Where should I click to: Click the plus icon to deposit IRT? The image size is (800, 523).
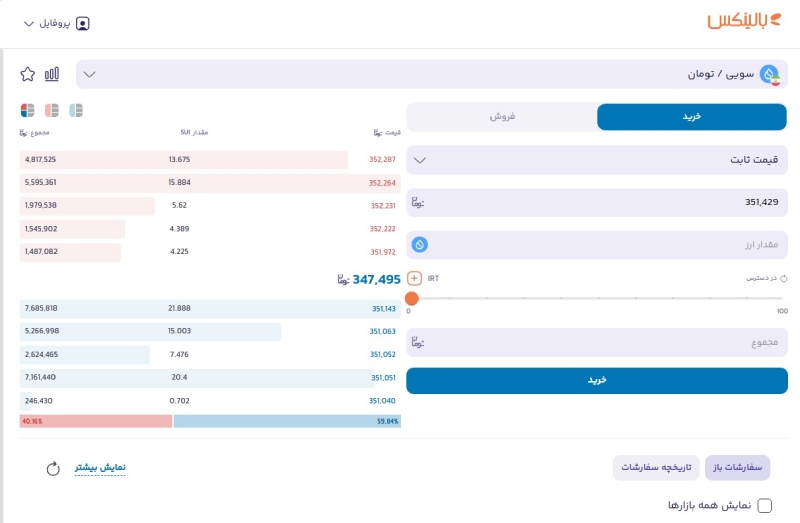(414, 279)
